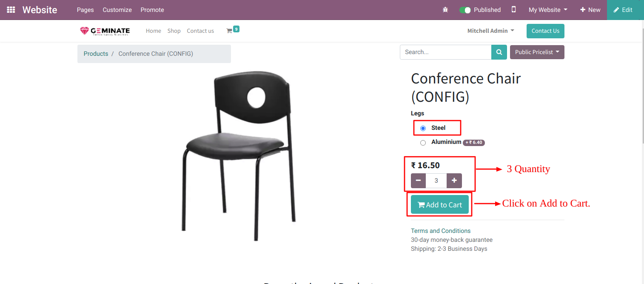Toggle the Published switch
Image resolution: width=644 pixels, height=284 pixels.
[465, 9]
